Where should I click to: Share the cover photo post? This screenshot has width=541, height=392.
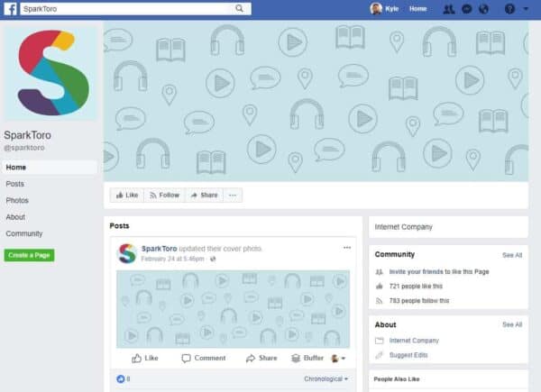coord(261,359)
